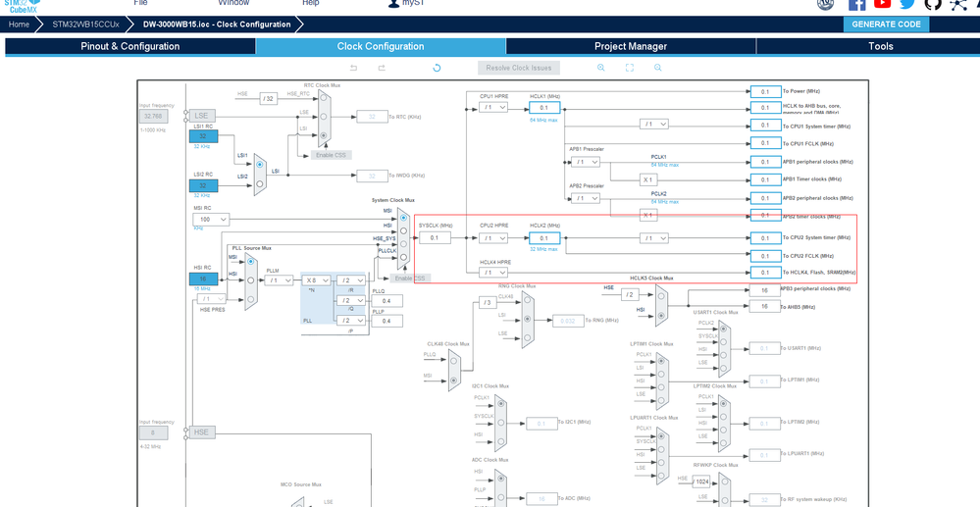This screenshot has height=507, width=980.
Task: Open the PLL *N X8 dropdown
Action: (x=316, y=280)
